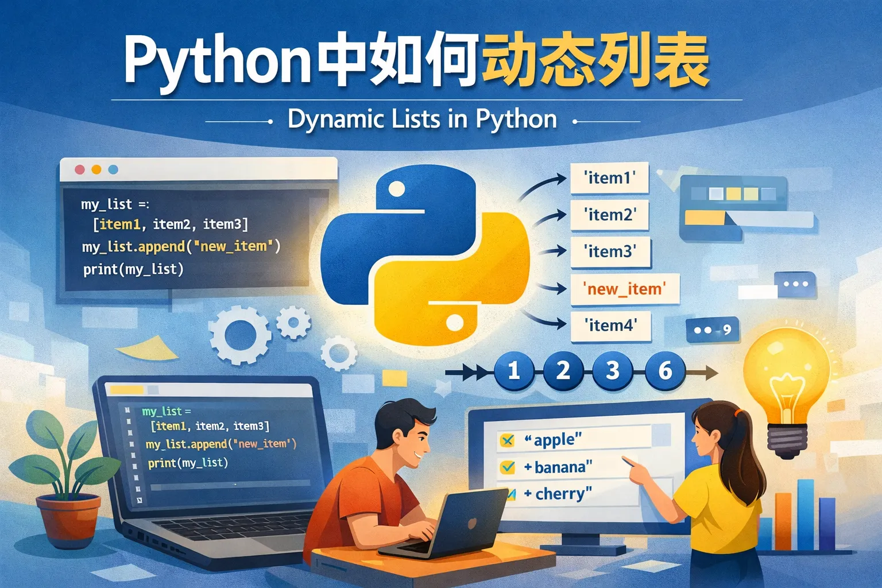Select the orange 'new_item' list label

click(625, 289)
